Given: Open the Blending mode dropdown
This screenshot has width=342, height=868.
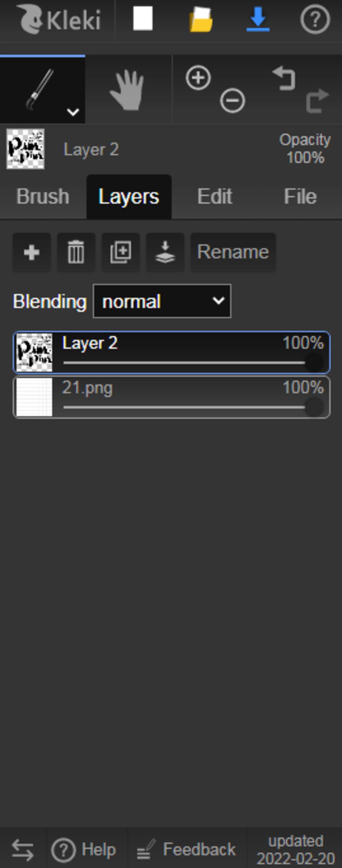Looking at the screenshot, I should tap(162, 301).
